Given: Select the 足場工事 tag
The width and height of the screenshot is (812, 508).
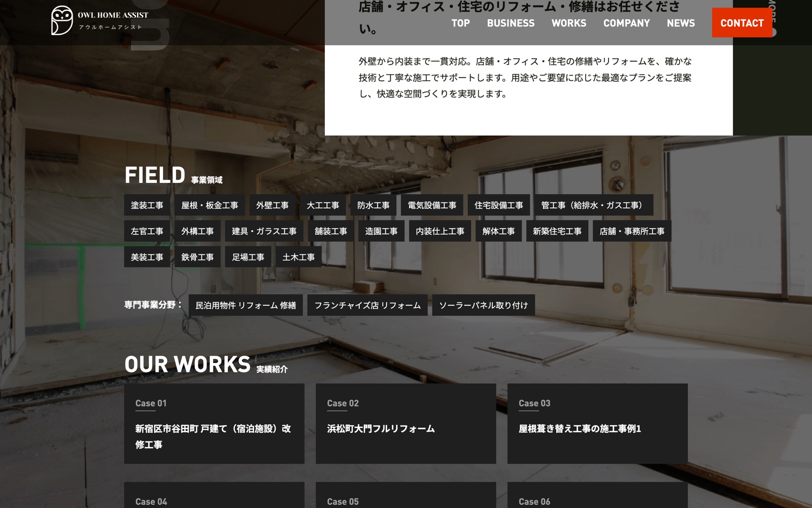Looking at the screenshot, I should click(x=248, y=257).
